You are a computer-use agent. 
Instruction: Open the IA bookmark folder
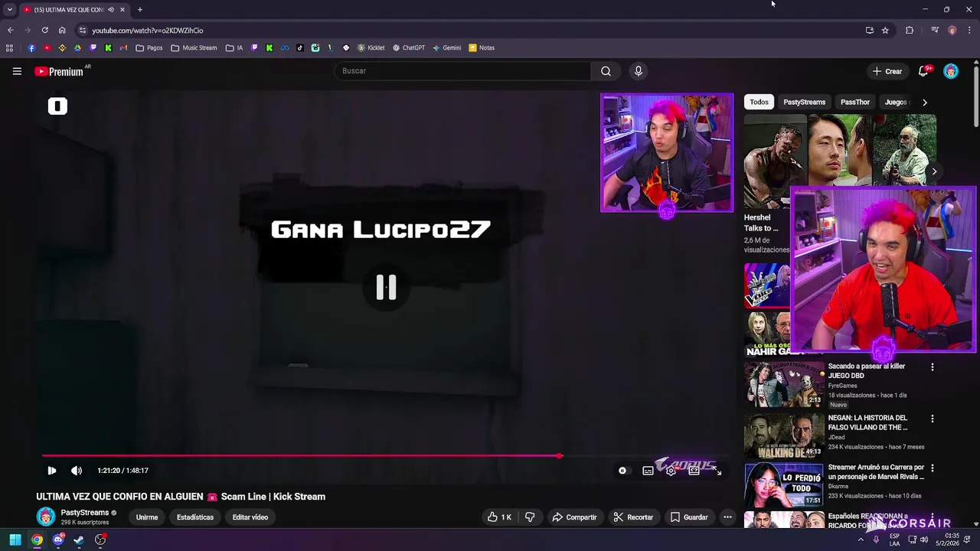(234, 47)
